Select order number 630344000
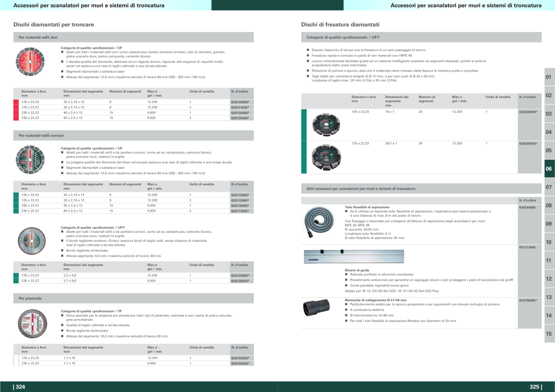This screenshot has height=392, width=555. tap(527, 208)
